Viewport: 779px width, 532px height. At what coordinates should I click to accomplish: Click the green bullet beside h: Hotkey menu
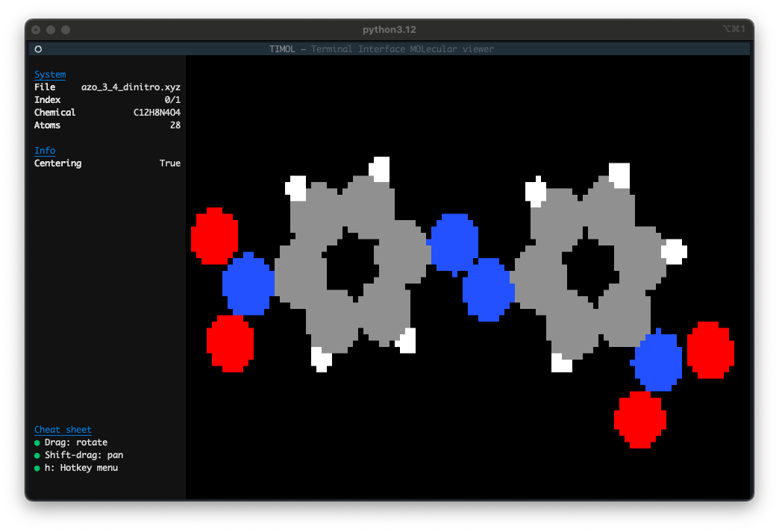[x=37, y=468]
